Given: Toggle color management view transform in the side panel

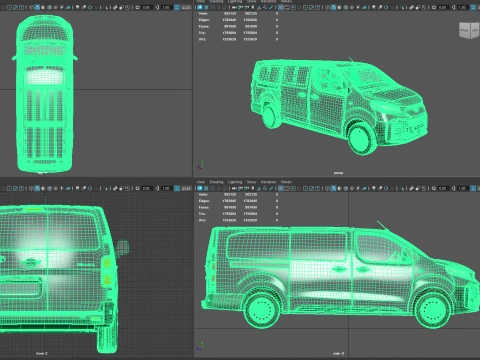Looking at the screenshot, I should pos(473,188).
